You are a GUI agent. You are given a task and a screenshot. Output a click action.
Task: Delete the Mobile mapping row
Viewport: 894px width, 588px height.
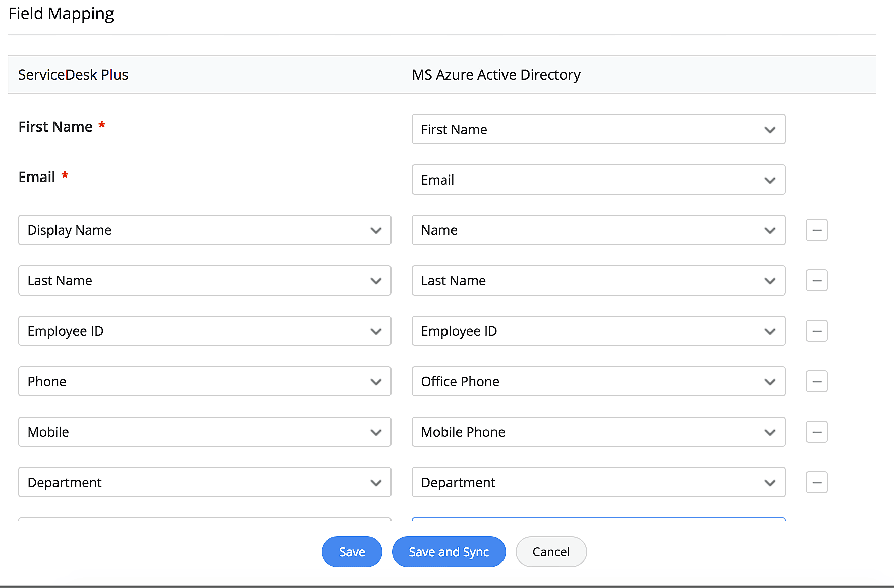click(816, 432)
